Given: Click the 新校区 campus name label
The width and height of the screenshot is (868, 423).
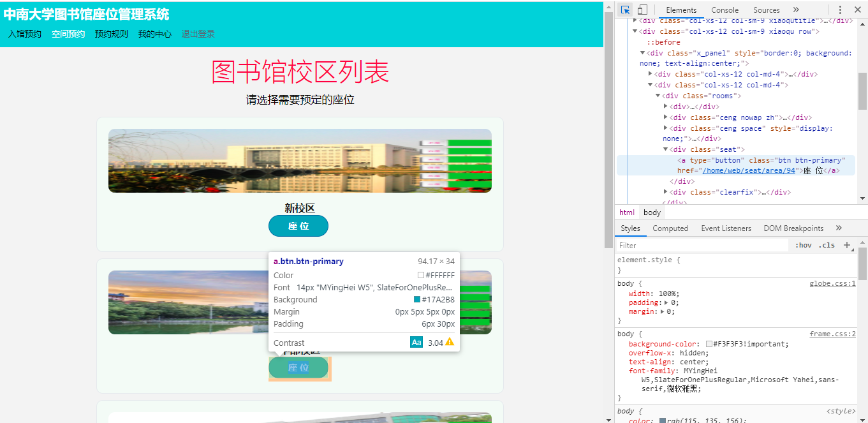Looking at the screenshot, I should [x=300, y=208].
